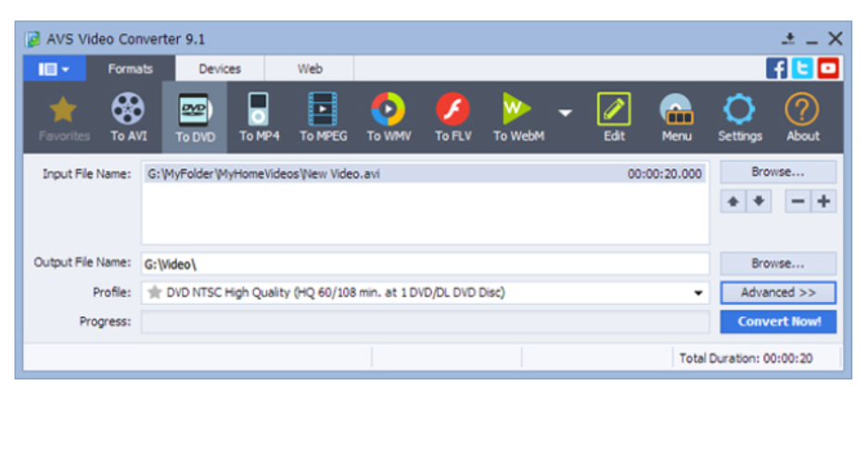
Task: Click the AVS Video Converter app icon
Action: coord(33,39)
